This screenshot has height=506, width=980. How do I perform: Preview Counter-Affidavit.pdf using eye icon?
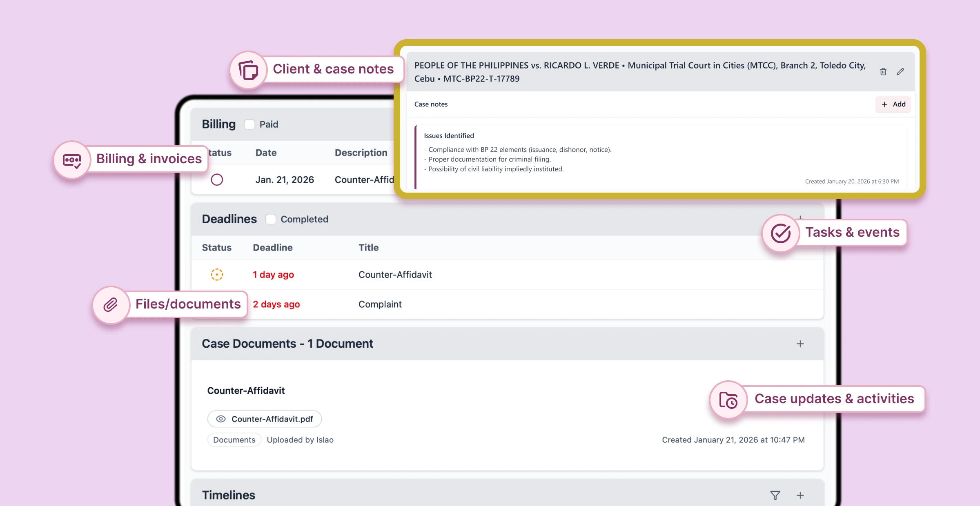point(221,419)
